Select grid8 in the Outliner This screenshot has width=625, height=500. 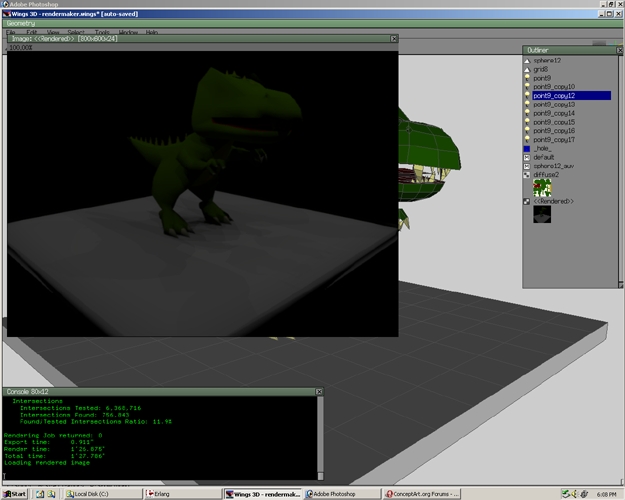(x=540, y=69)
